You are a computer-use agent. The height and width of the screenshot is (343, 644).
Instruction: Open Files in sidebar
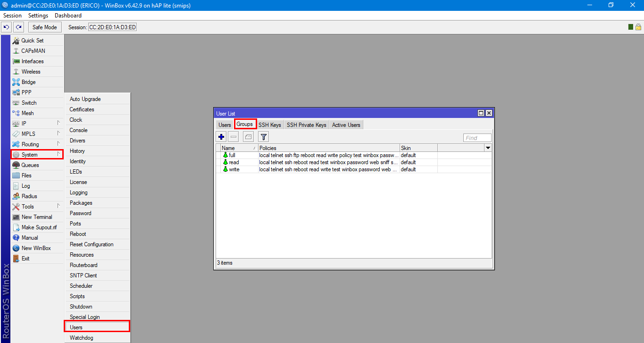pyautogui.click(x=37, y=176)
